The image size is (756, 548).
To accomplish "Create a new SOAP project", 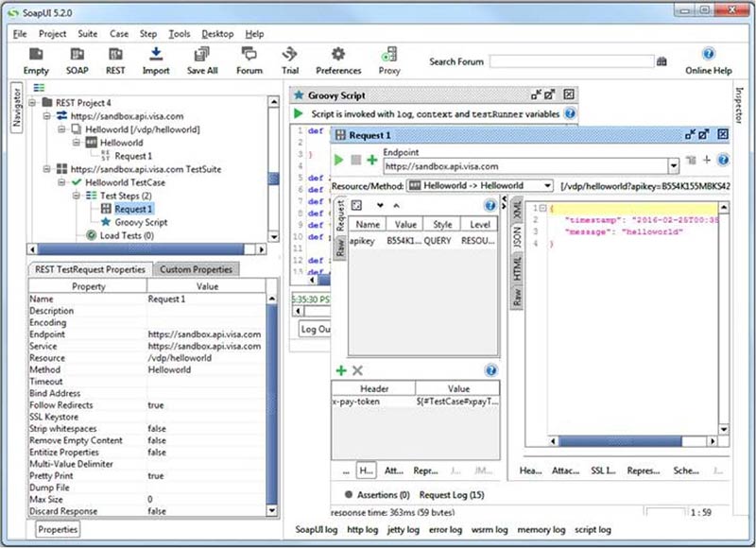I will tap(77, 55).
